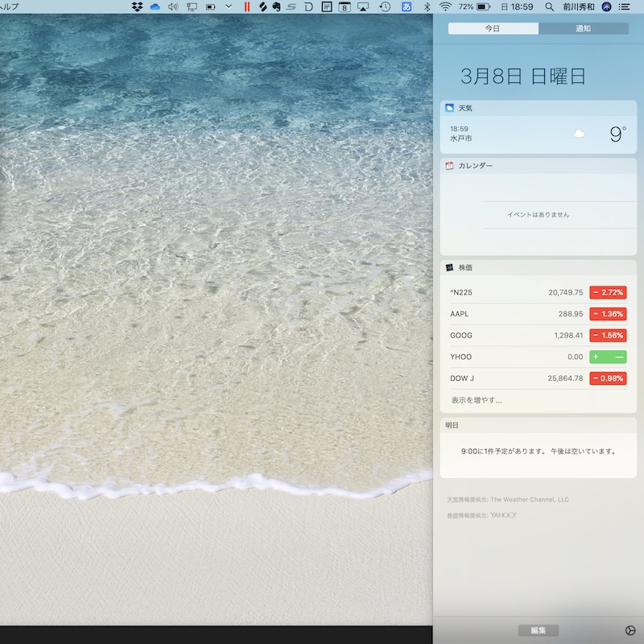Open the Evernote elephant menu icon
The width and height of the screenshot is (644, 644).
point(276,6)
